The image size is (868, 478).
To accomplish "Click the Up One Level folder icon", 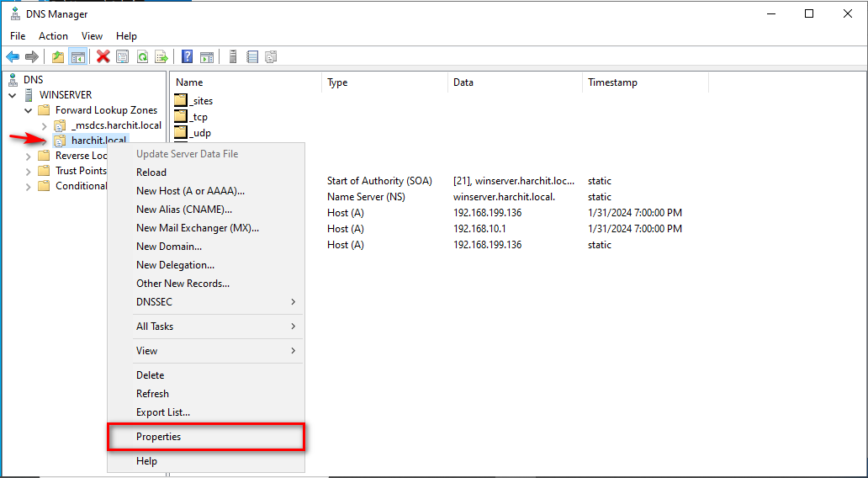I will (x=57, y=57).
